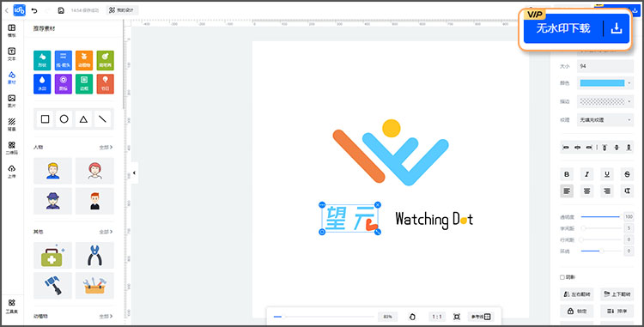This screenshot has width=644, height=327.
Task: Select the man in black suit thumbnail
Action: click(x=94, y=201)
